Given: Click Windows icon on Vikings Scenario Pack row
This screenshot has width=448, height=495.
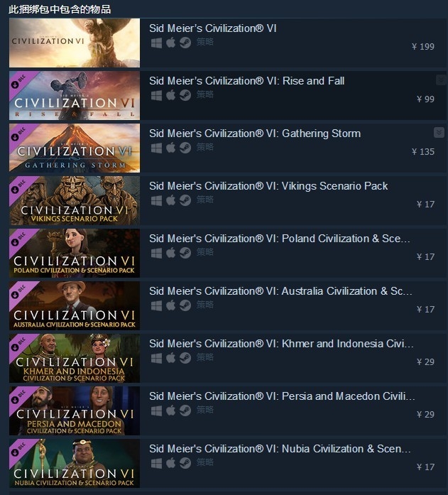Looking at the screenshot, I should (x=156, y=200).
